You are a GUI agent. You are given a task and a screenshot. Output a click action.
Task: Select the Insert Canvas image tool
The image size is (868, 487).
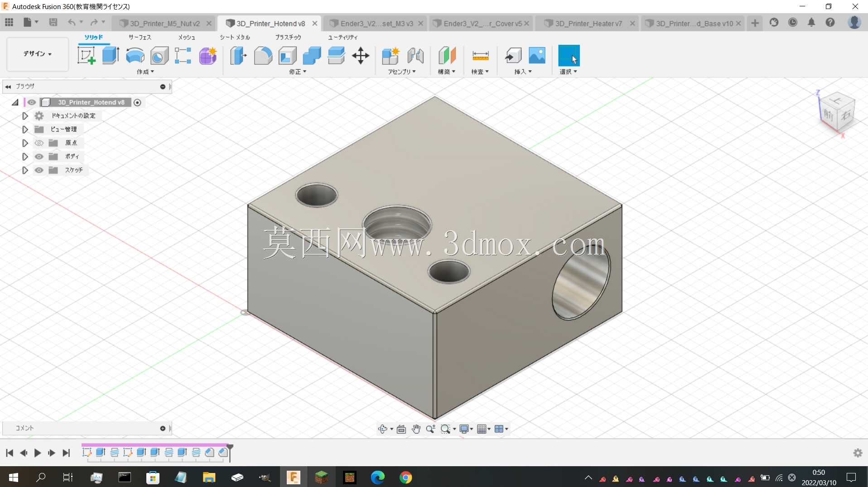537,56
